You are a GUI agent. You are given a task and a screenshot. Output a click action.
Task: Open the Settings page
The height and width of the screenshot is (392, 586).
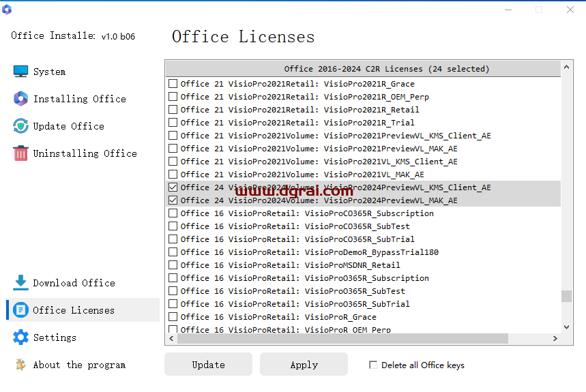coord(55,337)
